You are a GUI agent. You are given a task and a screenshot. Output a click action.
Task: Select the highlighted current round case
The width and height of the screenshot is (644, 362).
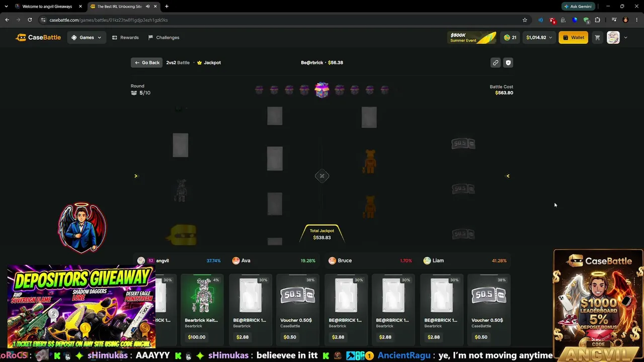point(322,89)
